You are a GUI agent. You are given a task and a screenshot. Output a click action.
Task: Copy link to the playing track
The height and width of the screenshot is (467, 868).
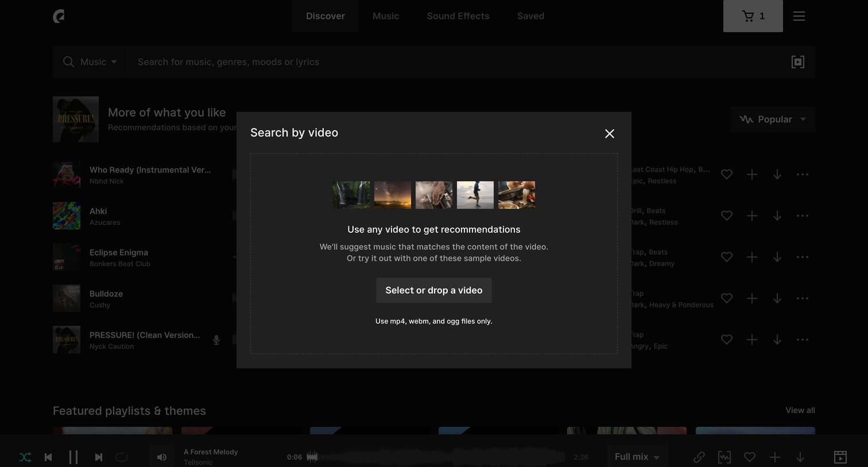click(x=699, y=457)
